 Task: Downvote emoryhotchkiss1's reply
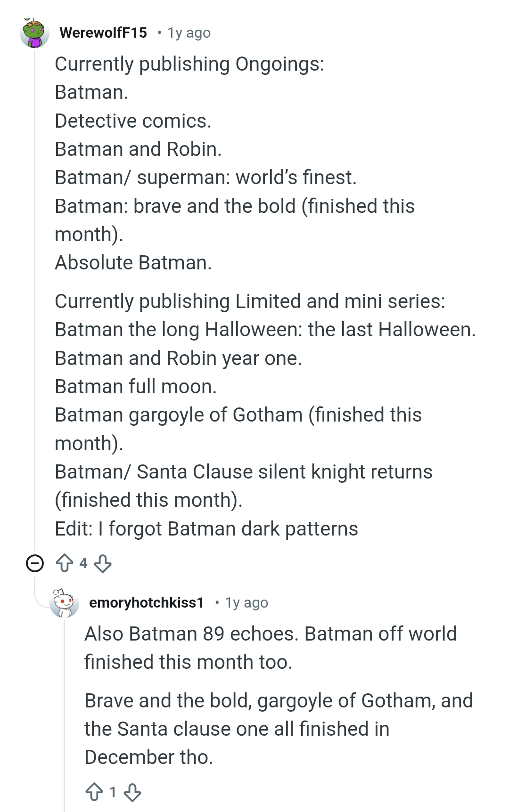pyautogui.click(x=132, y=792)
